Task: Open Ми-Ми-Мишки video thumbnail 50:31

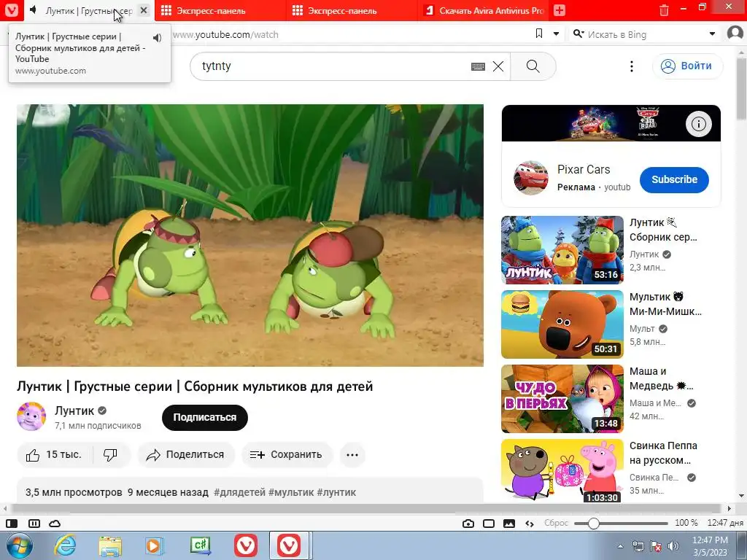Action: [562, 324]
